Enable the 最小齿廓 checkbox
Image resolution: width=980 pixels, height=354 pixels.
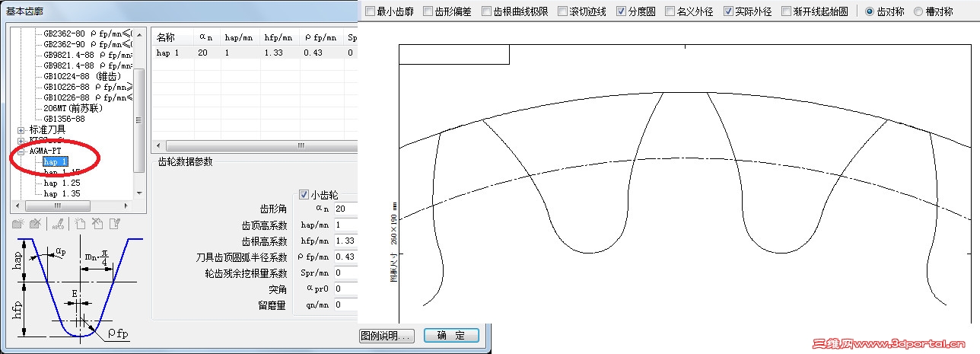(x=370, y=11)
